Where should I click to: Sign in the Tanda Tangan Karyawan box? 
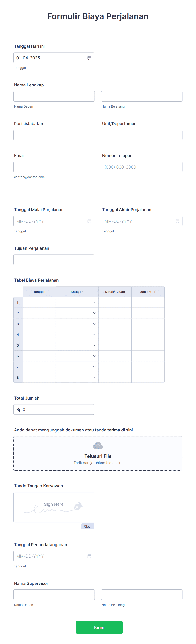54,507
